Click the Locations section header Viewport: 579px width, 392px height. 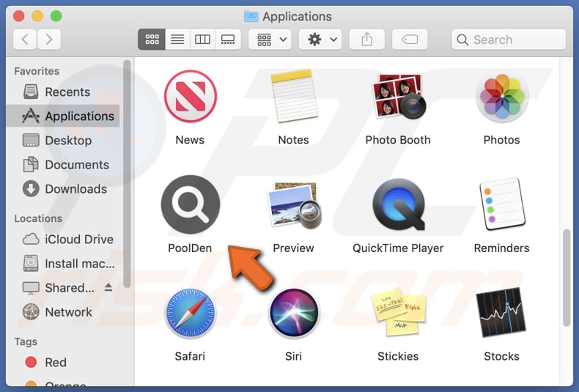coord(38,218)
